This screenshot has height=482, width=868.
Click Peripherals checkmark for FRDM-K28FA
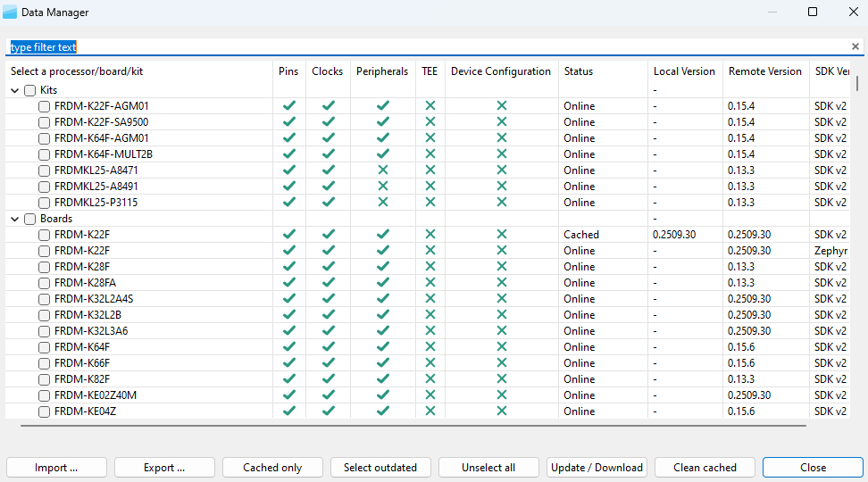382,283
